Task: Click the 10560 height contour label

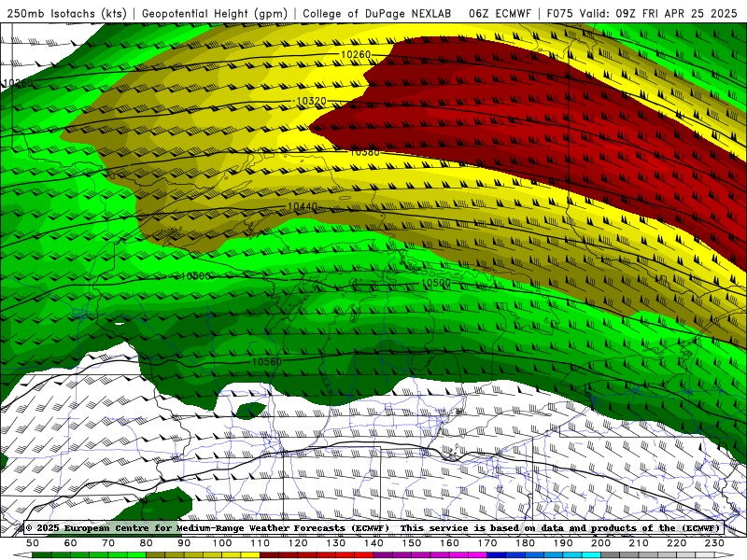Action: [267, 361]
